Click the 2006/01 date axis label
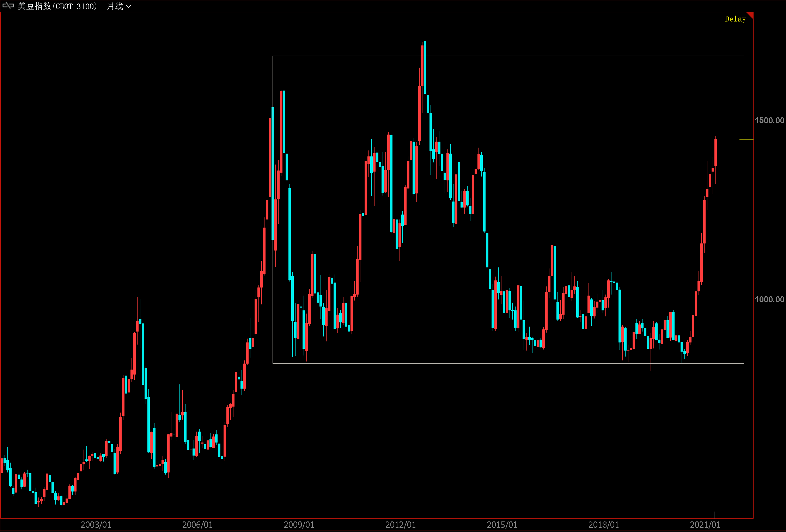786x532 pixels. tap(197, 525)
